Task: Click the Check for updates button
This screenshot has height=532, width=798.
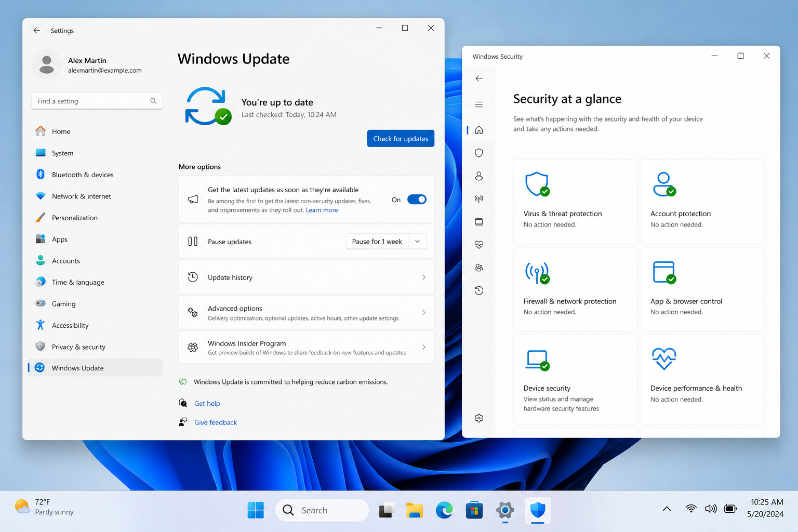Action: point(401,139)
